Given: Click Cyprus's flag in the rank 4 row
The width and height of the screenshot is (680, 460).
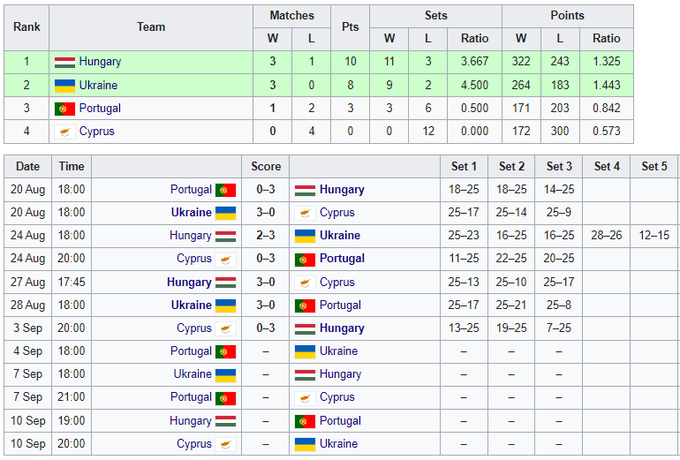Looking at the screenshot, I should pyautogui.click(x=65, y=131).
